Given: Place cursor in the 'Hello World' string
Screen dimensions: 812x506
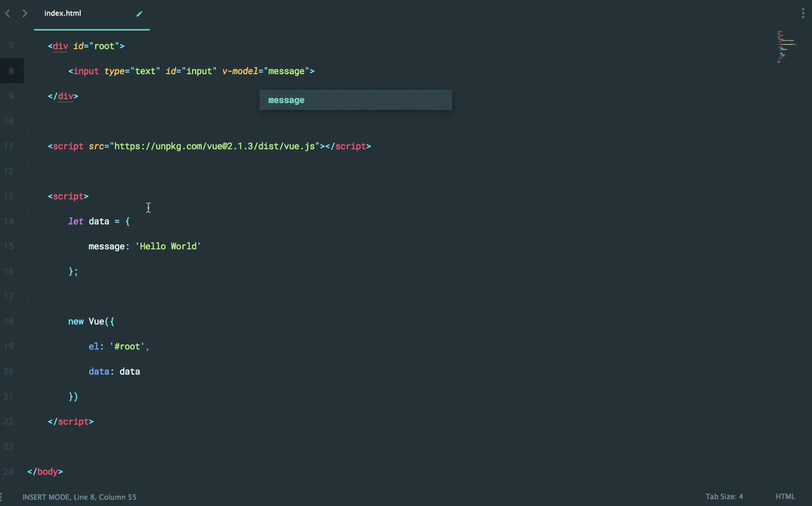Looking at the screenshot, I should (168, 246).
